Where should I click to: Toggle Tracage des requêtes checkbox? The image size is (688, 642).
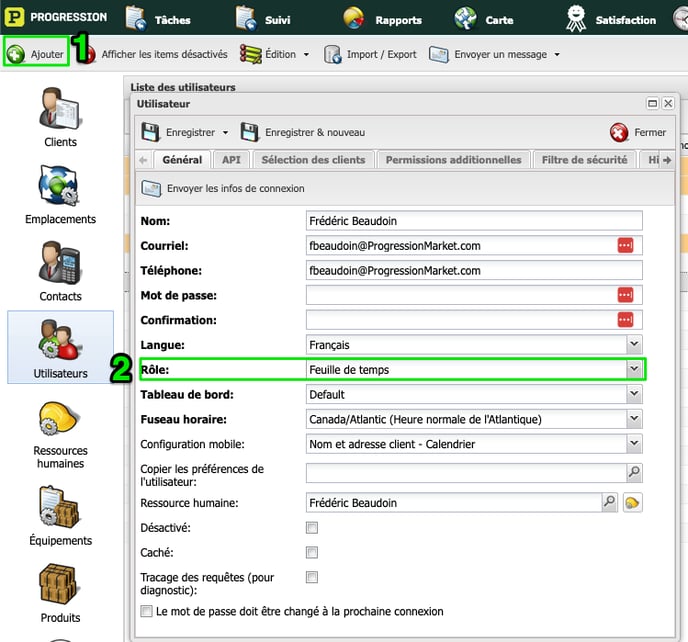[x=312, y=577]
